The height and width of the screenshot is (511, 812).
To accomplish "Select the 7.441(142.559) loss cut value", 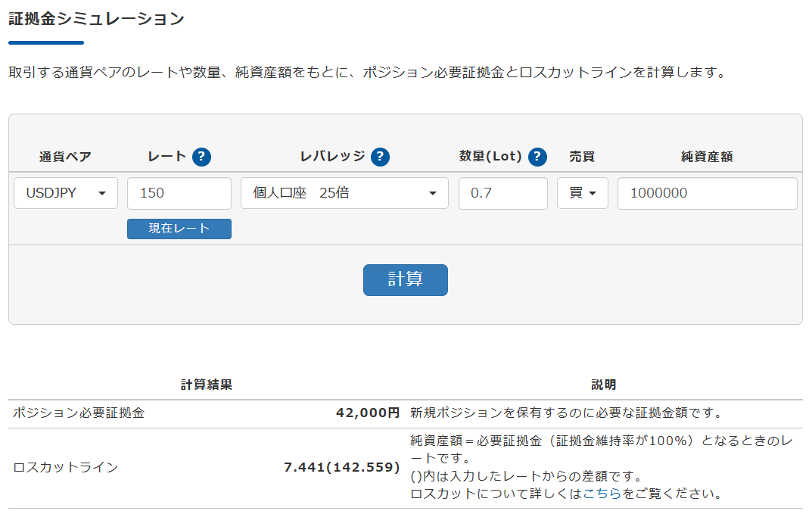I will click(x=341, y=467).
